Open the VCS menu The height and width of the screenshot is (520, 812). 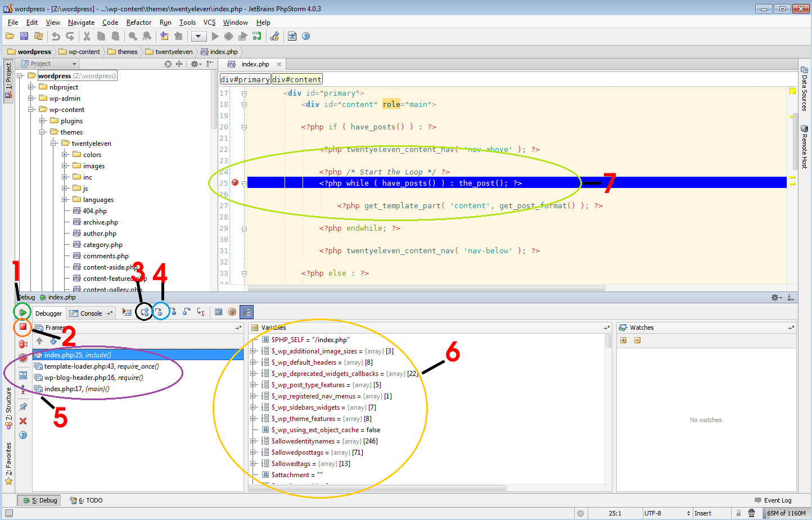coord(209,23)
